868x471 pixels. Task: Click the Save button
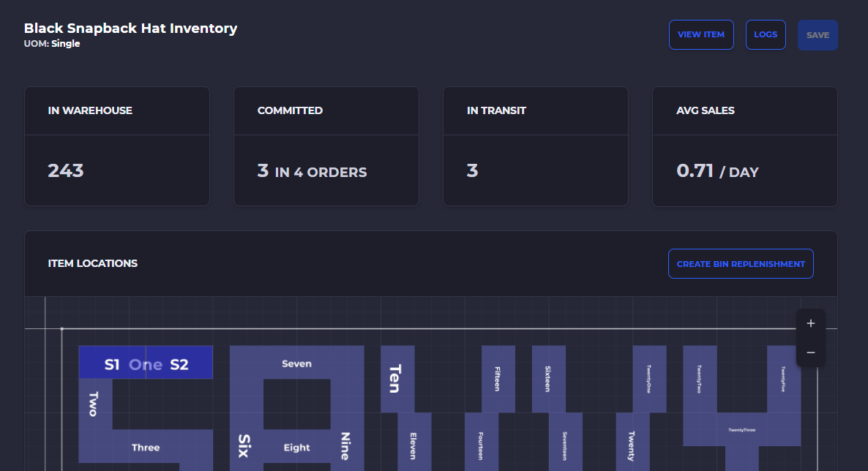coord(818,35)
